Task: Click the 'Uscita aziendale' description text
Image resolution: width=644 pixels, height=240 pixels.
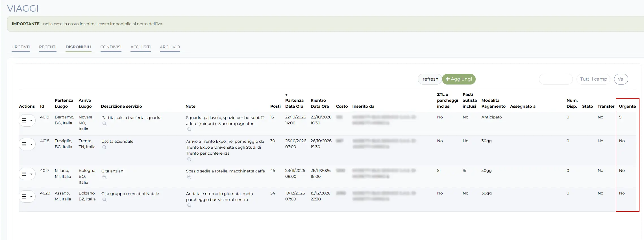Action: [x=118, y=141]
